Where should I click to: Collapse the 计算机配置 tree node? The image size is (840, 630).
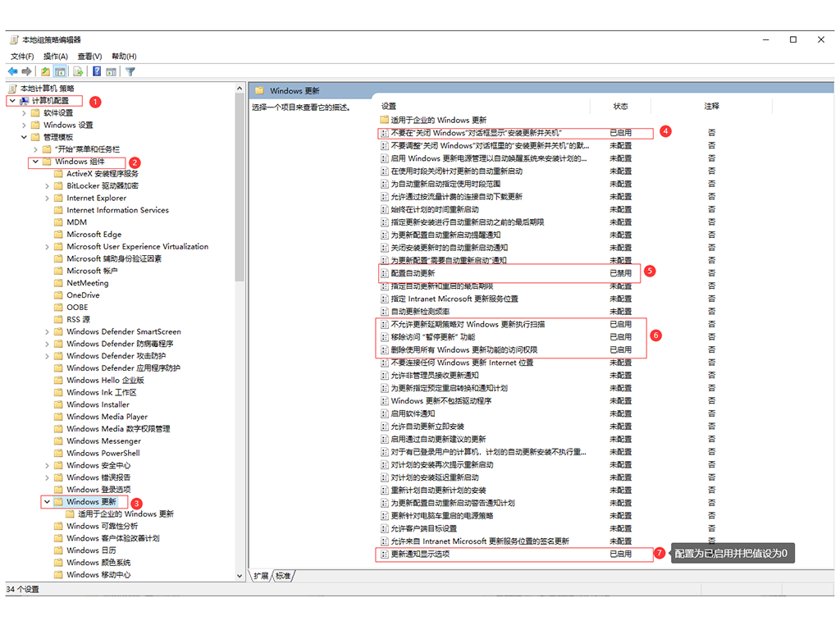(x=12, y=101)
